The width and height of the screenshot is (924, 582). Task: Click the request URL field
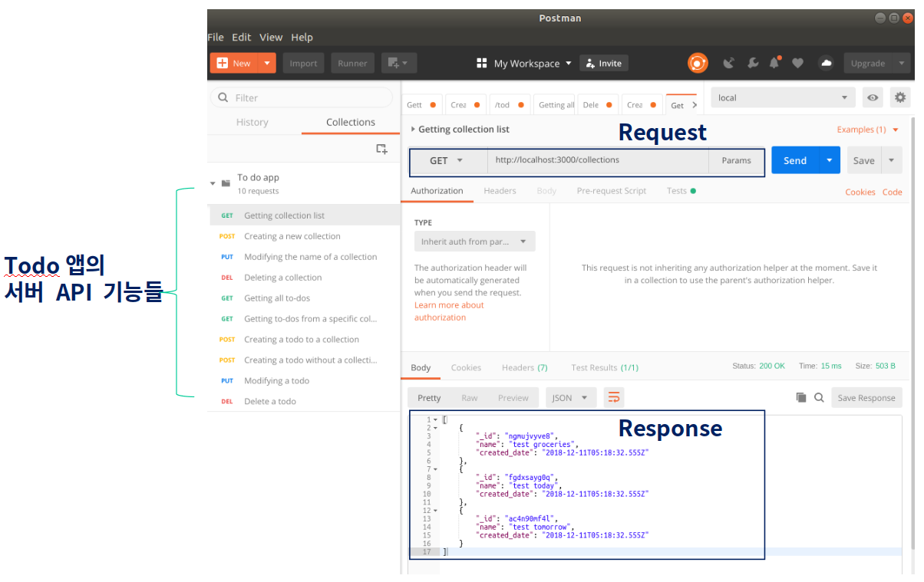(x=598, y=160)
